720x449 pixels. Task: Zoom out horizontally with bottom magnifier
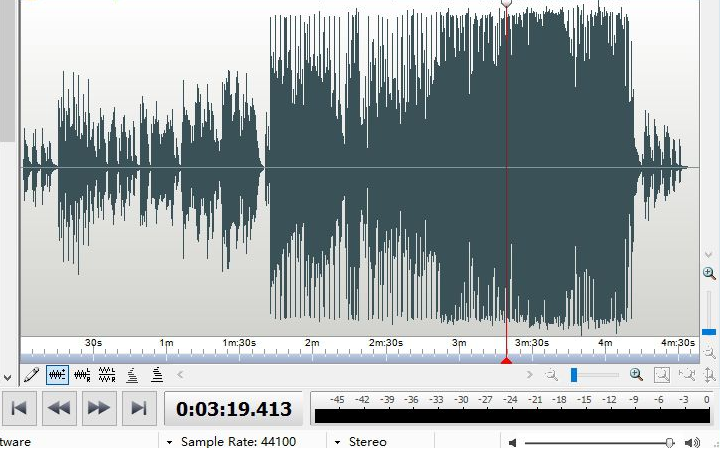pos(551,375)
